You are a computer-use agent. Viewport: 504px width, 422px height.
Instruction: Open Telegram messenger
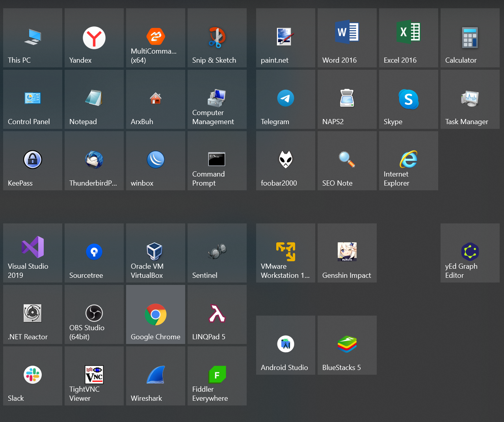tap(285, 99)
